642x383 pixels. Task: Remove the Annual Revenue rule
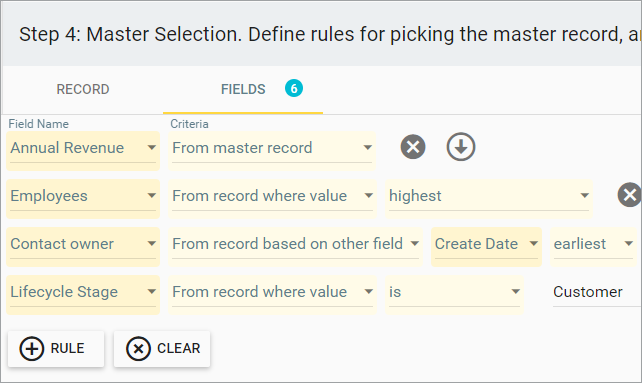tap(413, 147)
